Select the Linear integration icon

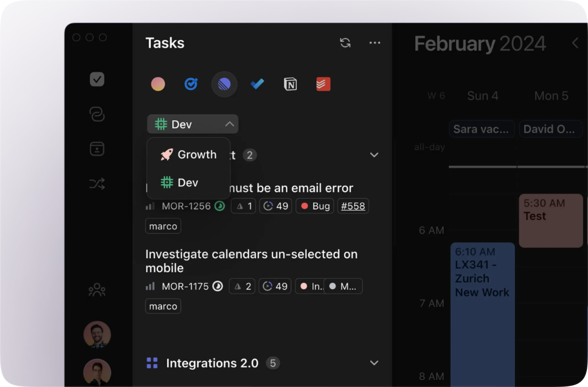click(x=224, y=84)
